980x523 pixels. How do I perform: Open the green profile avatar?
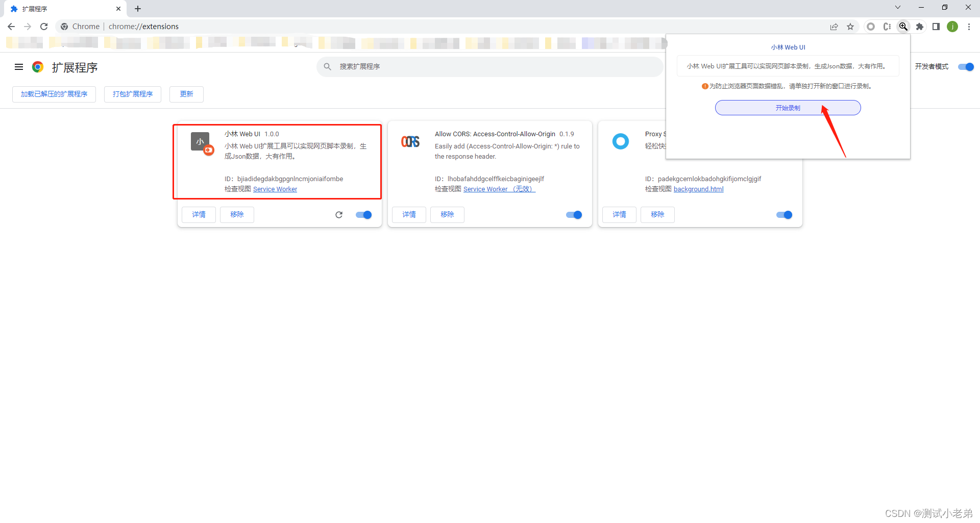(952, 27)
